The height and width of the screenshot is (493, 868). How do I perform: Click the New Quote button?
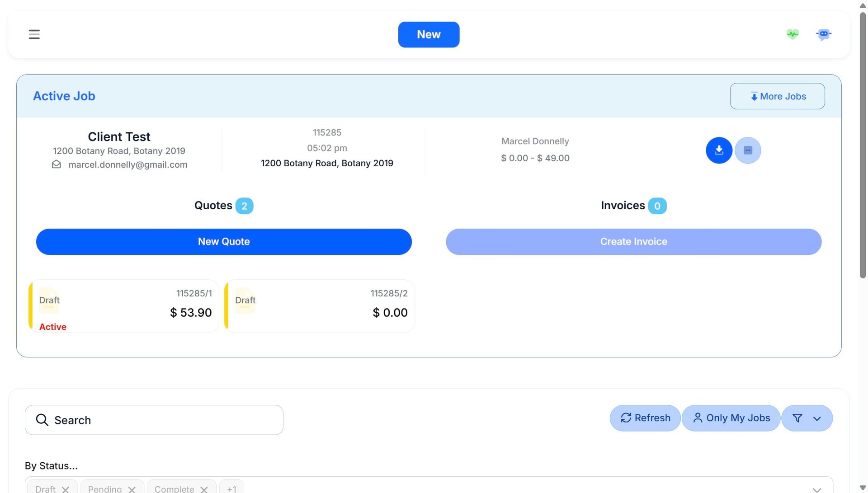[224, 242]
